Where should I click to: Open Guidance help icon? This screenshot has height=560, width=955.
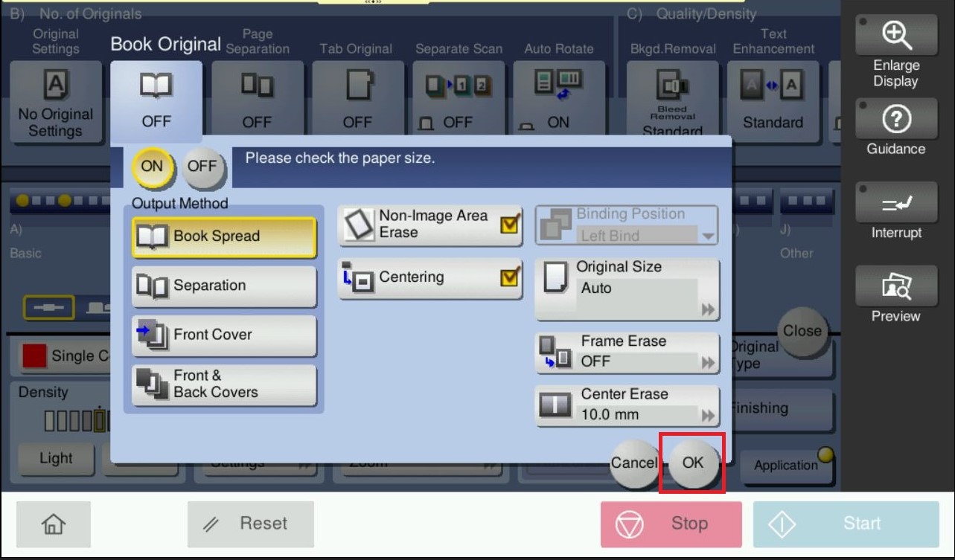(895, 119)
